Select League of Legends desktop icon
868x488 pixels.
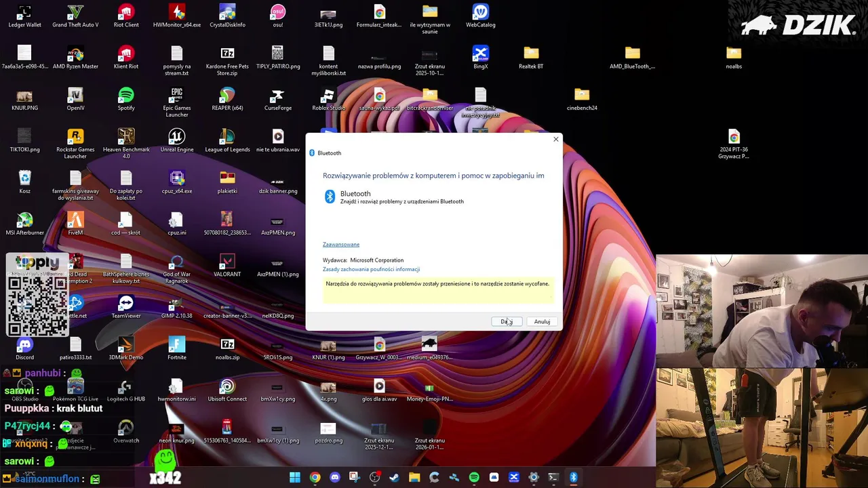[x=227, y=141]
